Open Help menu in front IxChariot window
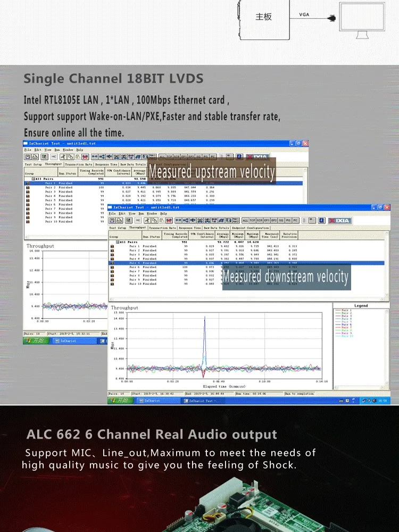This screenshot has width=399, height=532. [x=163, y=213]
